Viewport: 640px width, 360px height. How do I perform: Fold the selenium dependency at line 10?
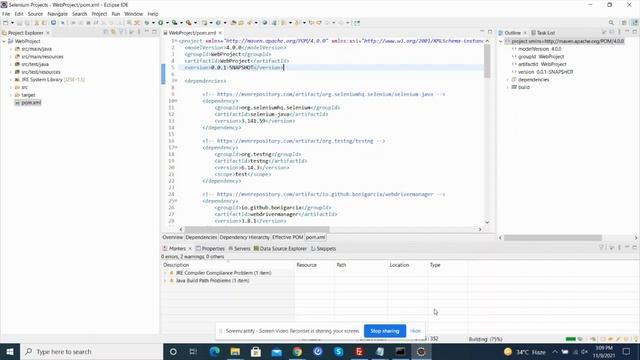pyautogui.click(x=176, y=101)
